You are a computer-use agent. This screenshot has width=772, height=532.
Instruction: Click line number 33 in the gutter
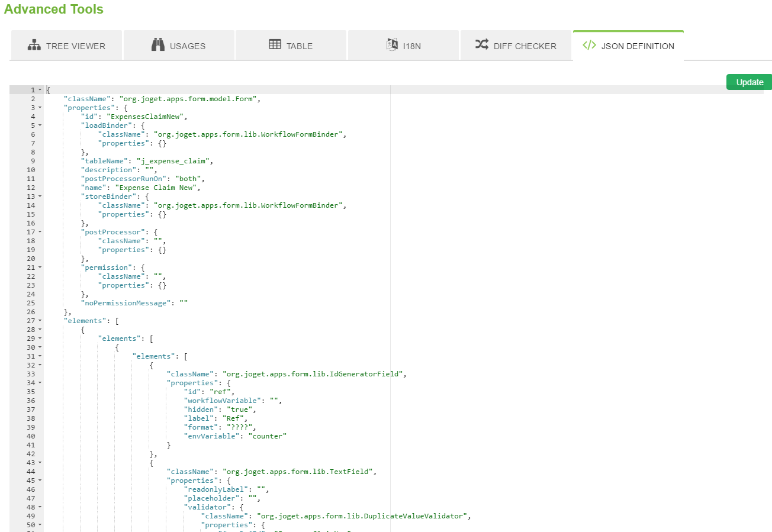pyautogui.click(x=31, y=374)
